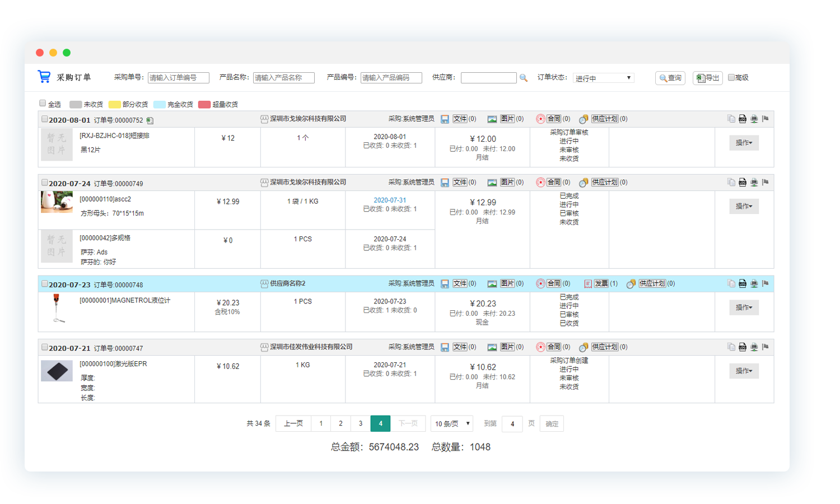Click the 导出 export button
The image size is (840, 504).
point(707,78)
